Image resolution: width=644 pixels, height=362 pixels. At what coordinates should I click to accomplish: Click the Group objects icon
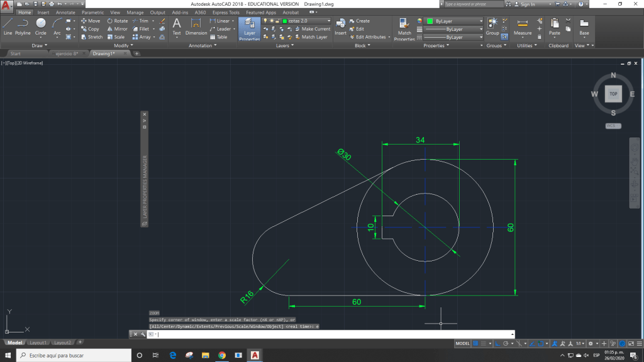coord(492,25)
